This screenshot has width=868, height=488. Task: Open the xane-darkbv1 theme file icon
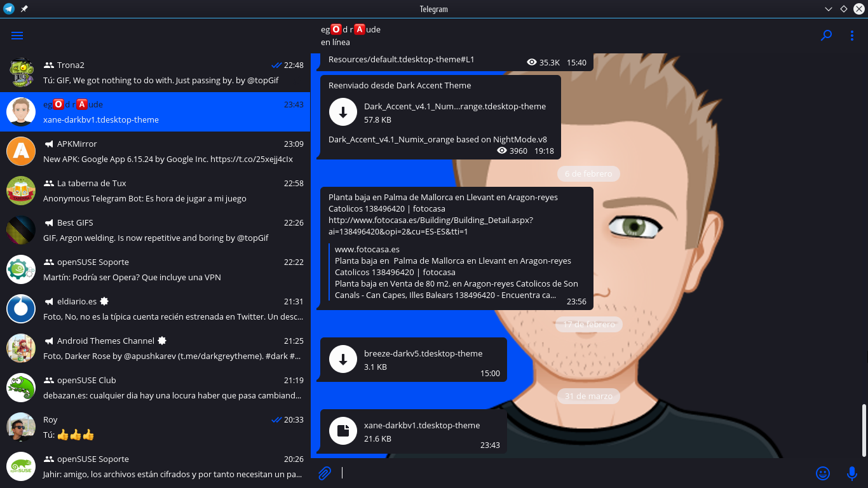pyautogui.click(x=343, y=431)
